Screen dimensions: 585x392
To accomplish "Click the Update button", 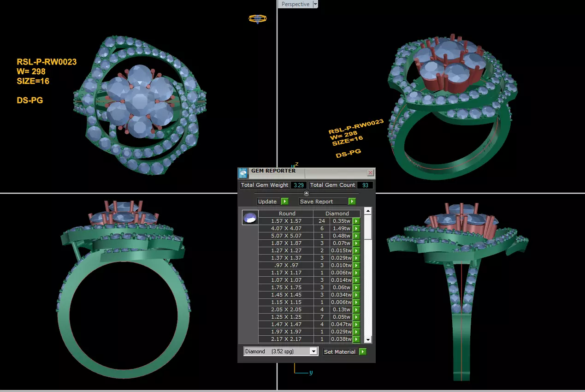I will click(x=268, y=202).
